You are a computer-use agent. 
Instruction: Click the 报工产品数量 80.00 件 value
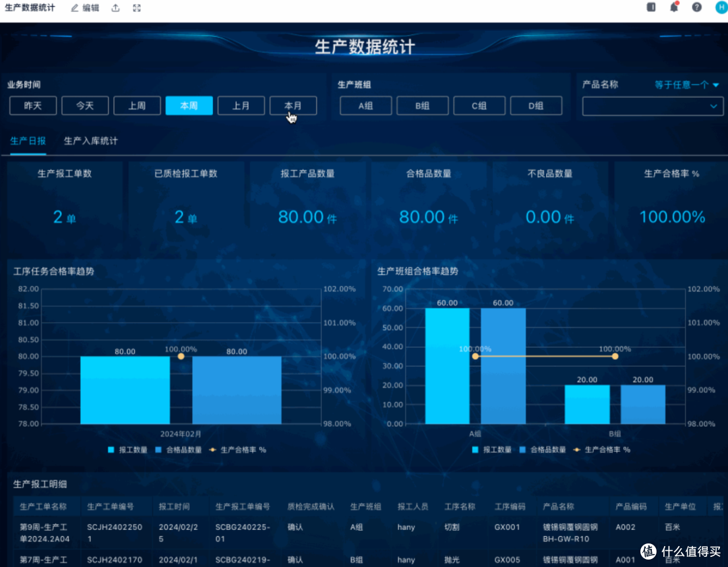[x=307, y=217]
